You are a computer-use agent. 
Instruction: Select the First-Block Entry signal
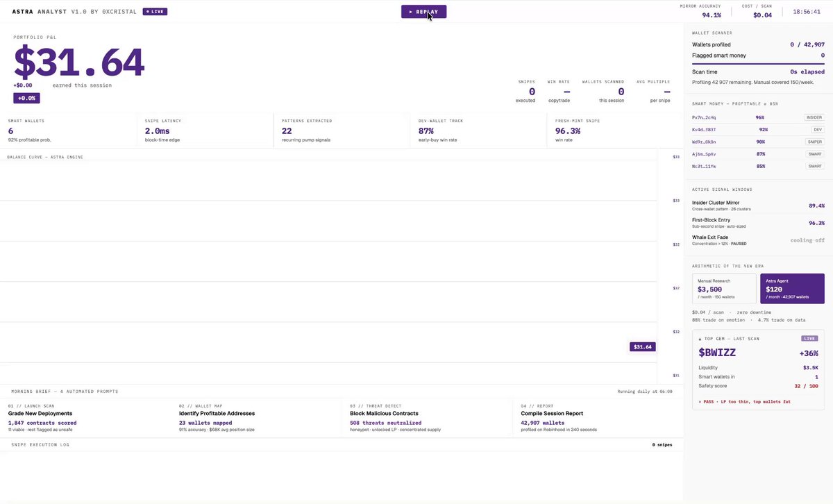click(x=758, y=223)
